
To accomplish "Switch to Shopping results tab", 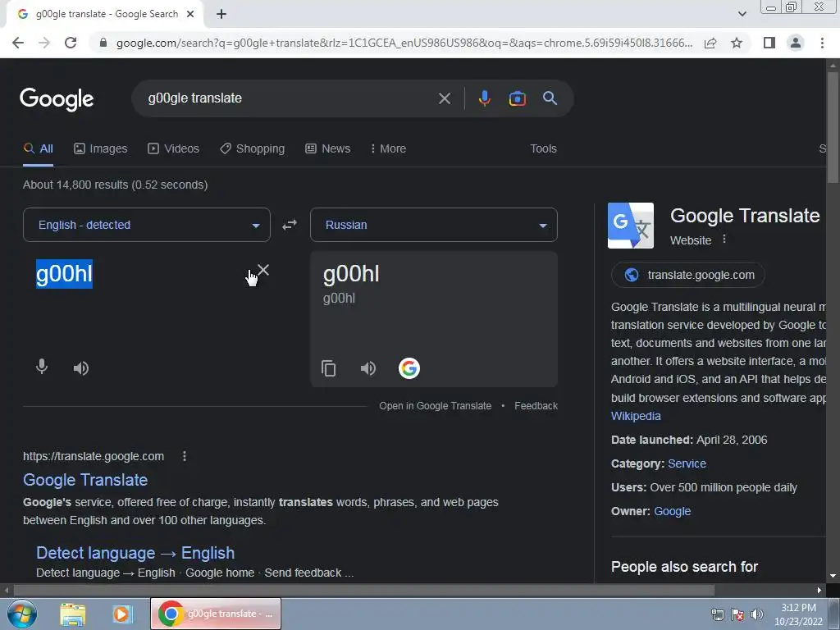I will (253, 148).
